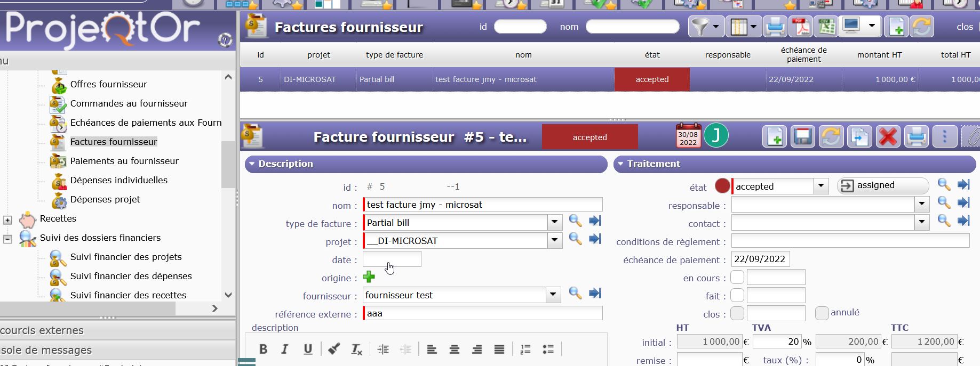The height and width of the screenshot is (366, 980).
Task: Search fournisseur with magnifier icon
Action: [575, 293]
